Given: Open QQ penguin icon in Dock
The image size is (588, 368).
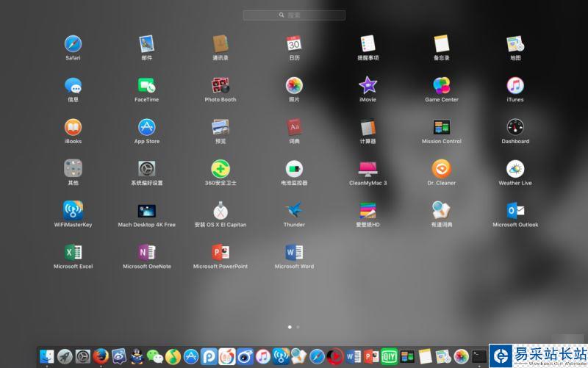Looking at the screenshot, I should [137, 356].
